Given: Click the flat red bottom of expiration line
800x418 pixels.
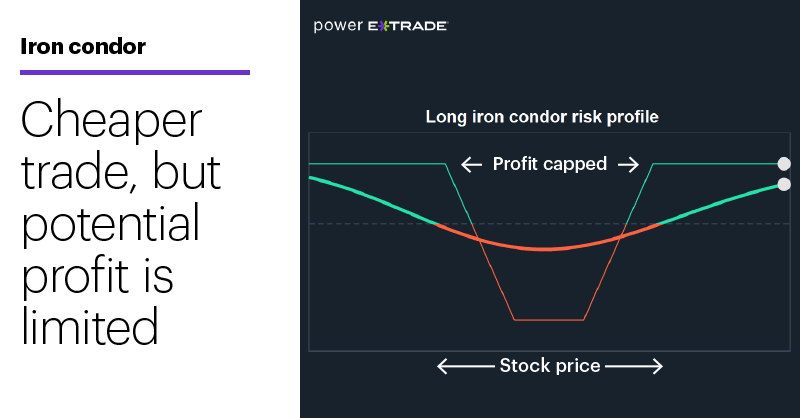Looking at the screenshot, I should pos(549,320).
